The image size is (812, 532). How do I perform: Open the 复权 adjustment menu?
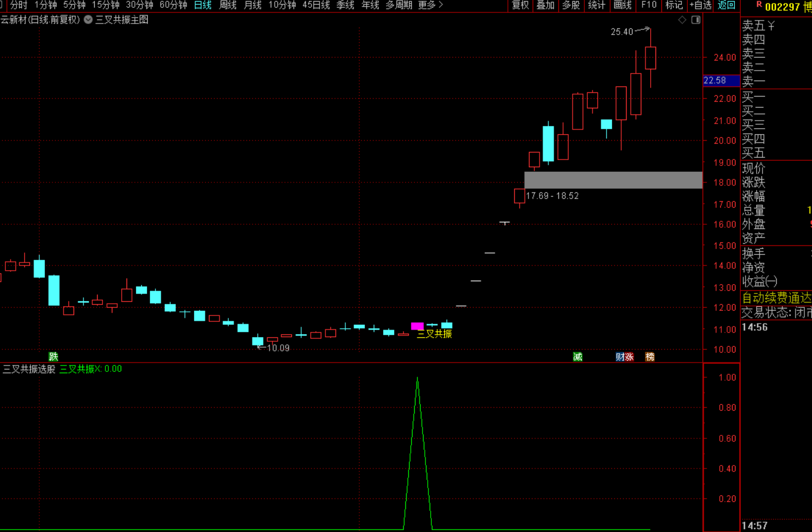[x=520, y=5]
